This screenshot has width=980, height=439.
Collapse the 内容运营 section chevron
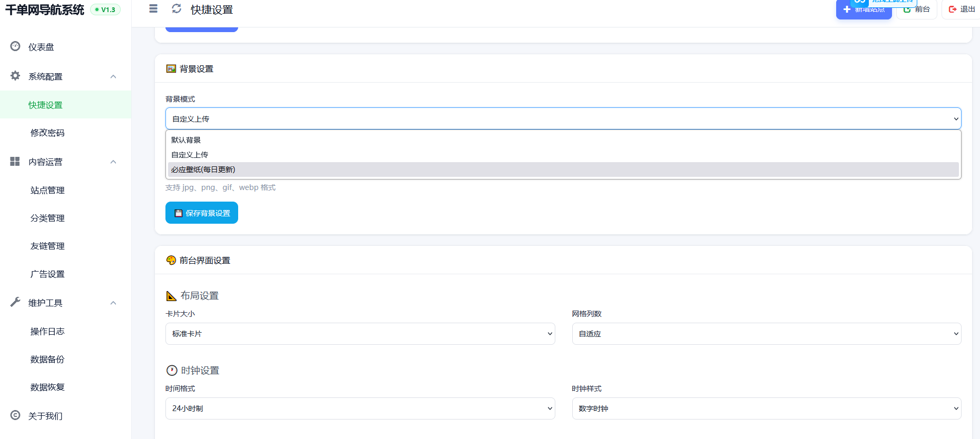(113, 162)
